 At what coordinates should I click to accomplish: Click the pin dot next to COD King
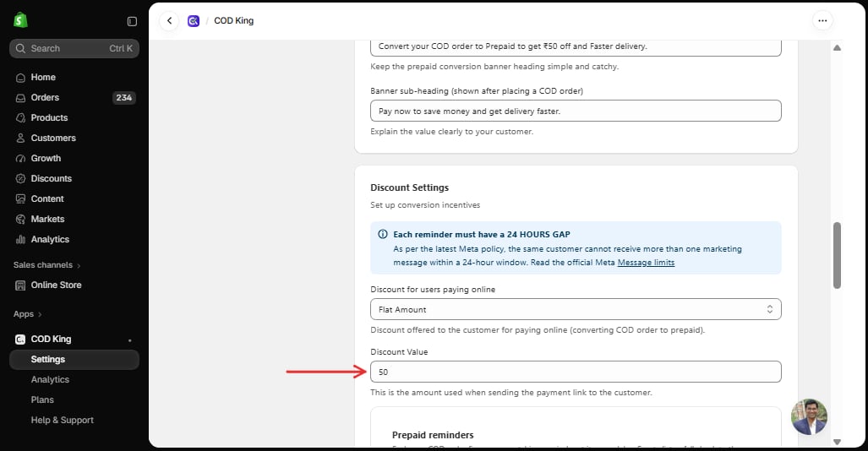point(129,340)
